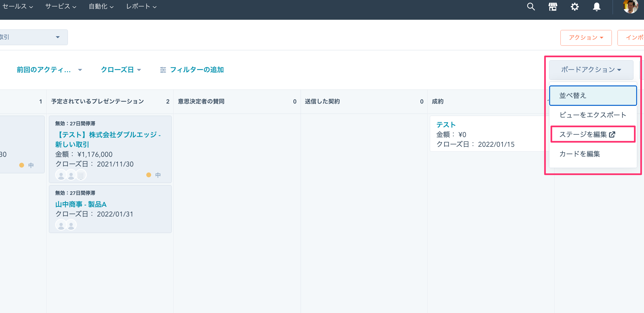644x313 pixels.
Task: Click the filter sliders icon
Action: [163, 70]
